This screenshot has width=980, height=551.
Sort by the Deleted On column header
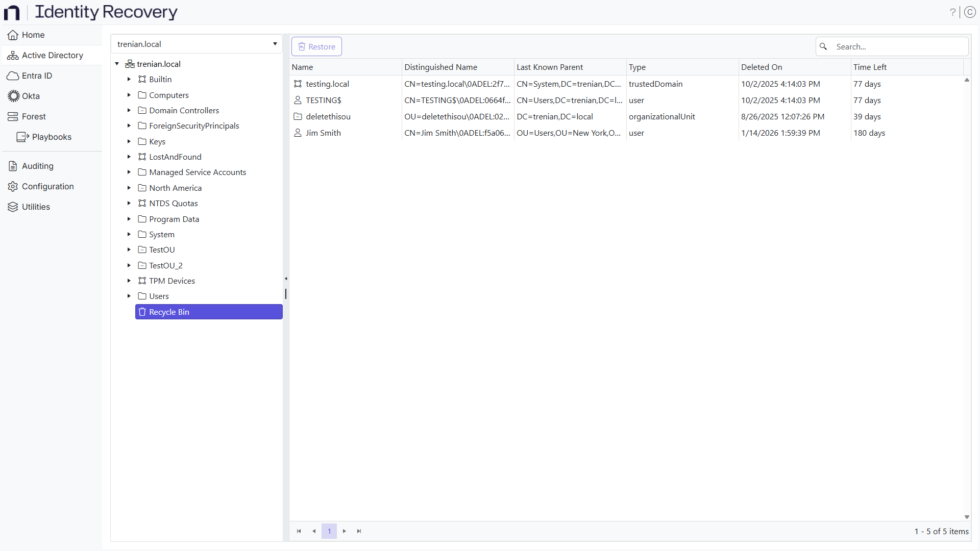(761, 67)
